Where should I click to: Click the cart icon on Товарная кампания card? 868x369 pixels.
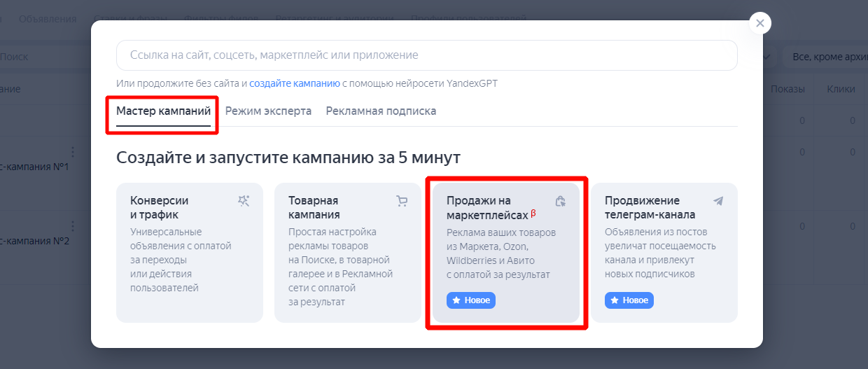pyautogui.click(x=402, y=201)
